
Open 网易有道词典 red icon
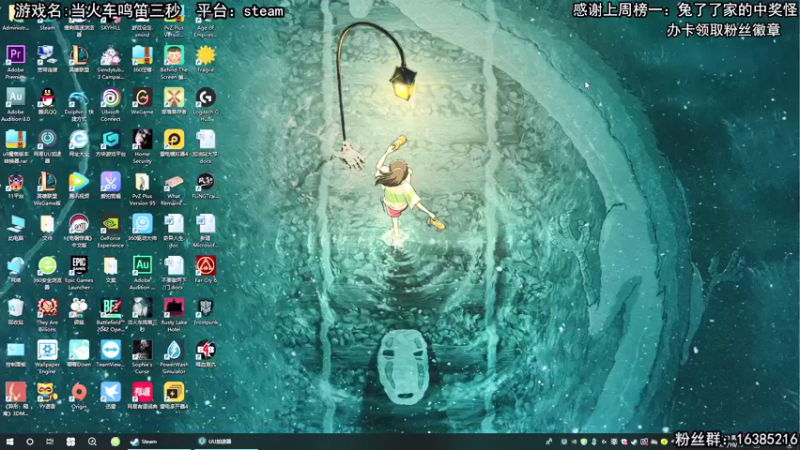(142, 392)
